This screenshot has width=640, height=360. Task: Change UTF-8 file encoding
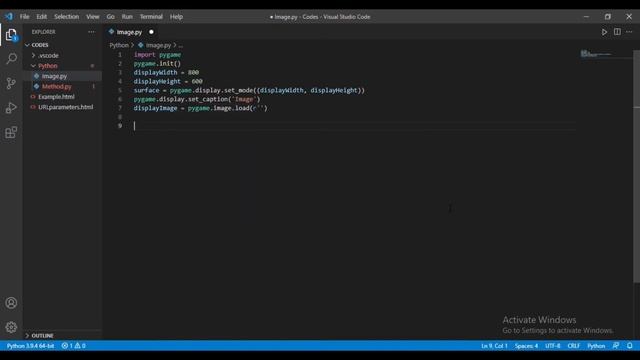pyautogui.click(x=553, y=346)
